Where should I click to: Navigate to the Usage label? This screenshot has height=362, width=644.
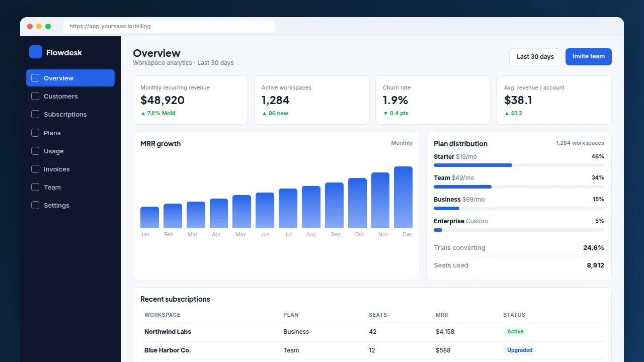tap(53, 151)
